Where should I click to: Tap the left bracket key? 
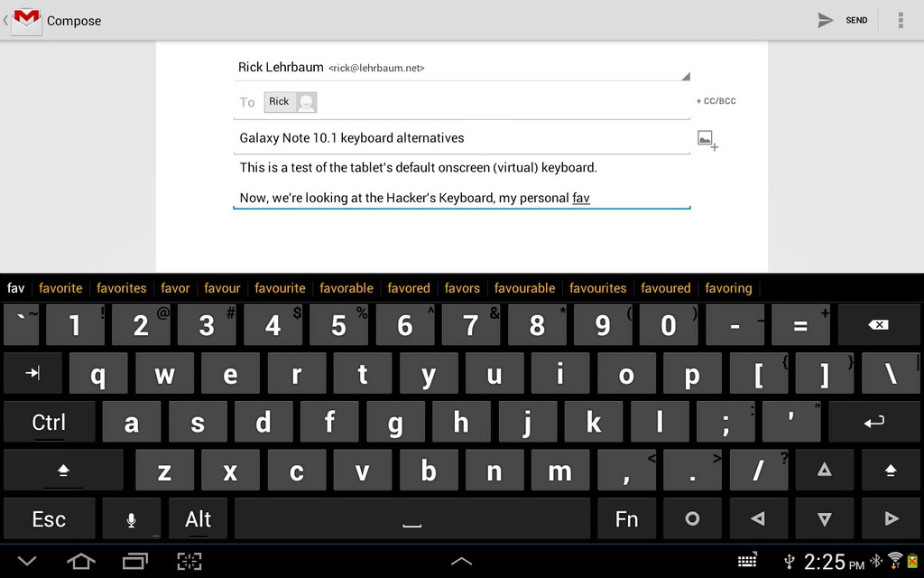coord(758,373)
